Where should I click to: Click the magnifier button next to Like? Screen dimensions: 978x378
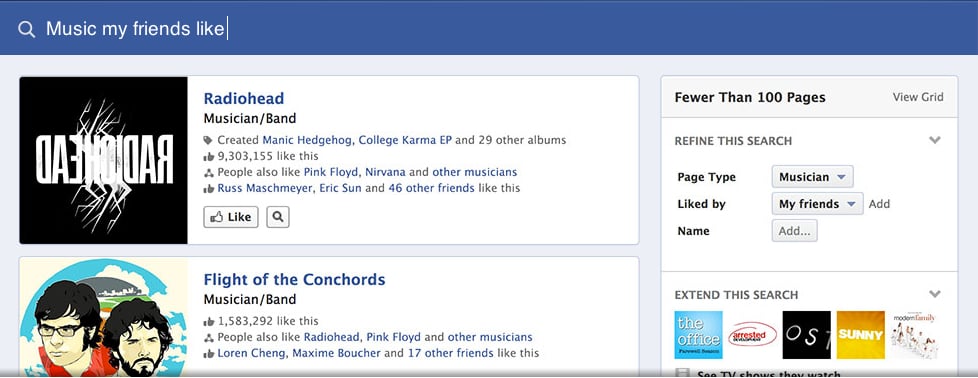[x=278, y=217]
